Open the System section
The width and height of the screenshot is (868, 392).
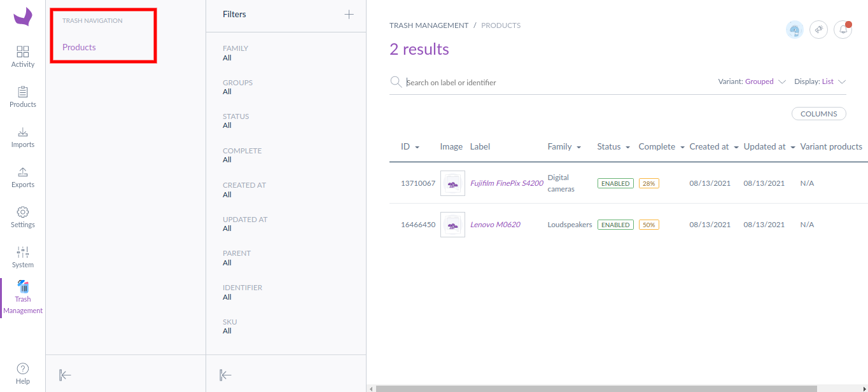click(x=23, y=257)
